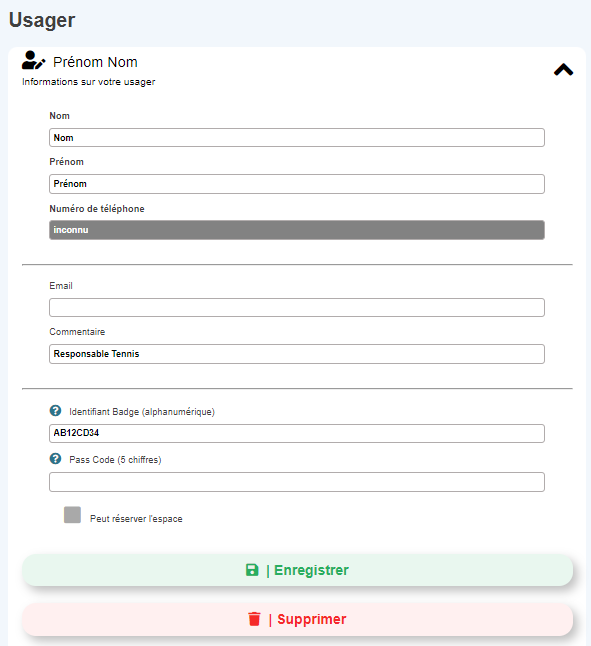Screen dimensions: 591x646
Task: Click the floppy disk save icon
Action: click(252, 570)
